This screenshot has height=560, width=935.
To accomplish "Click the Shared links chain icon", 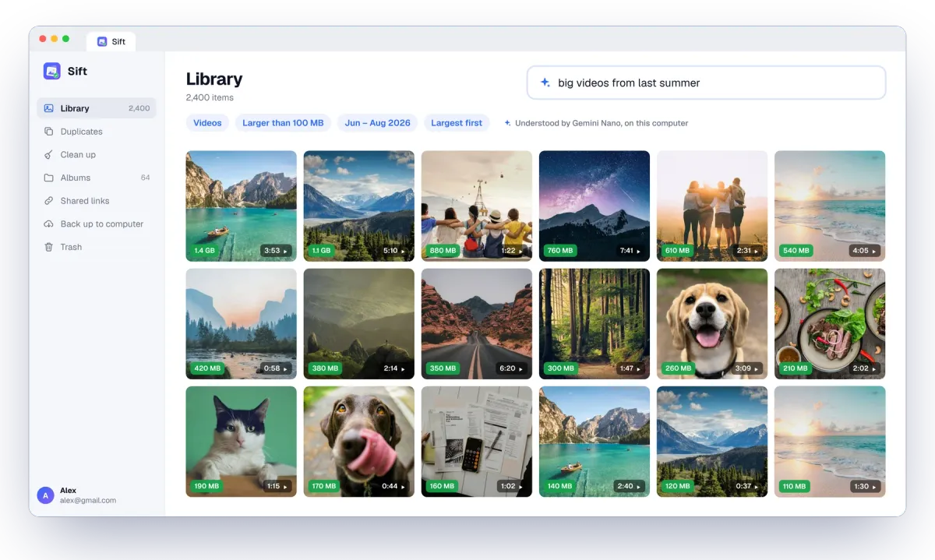I will click(48, 201).
